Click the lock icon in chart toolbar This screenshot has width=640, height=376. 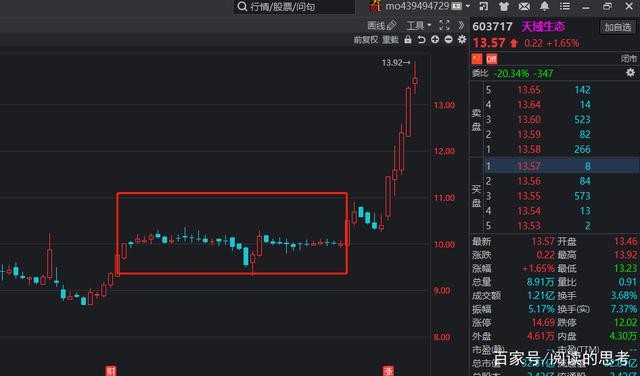(x=408, y=40)
